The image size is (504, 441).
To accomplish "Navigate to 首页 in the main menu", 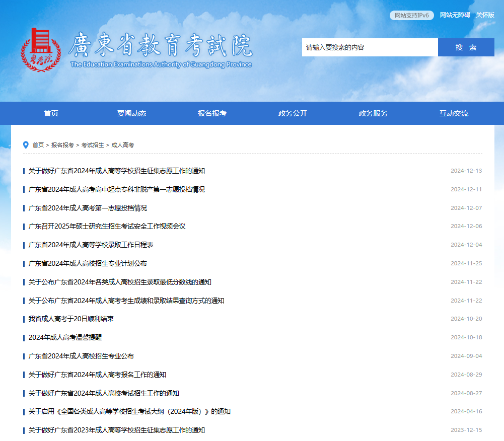I will [52, 113].
